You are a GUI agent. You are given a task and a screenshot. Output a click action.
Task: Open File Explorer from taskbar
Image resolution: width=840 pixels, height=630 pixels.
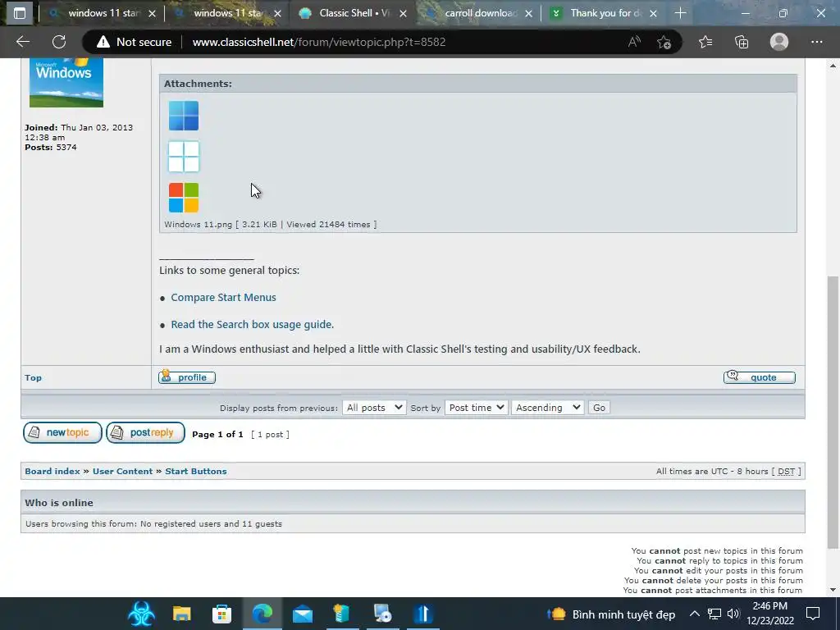click(181, 614)
